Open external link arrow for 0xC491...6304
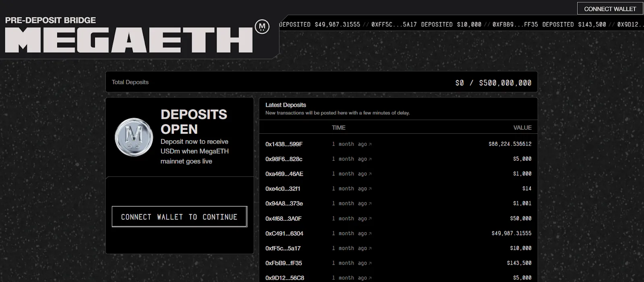The image size is (644, 282). (x=370, y=234)
